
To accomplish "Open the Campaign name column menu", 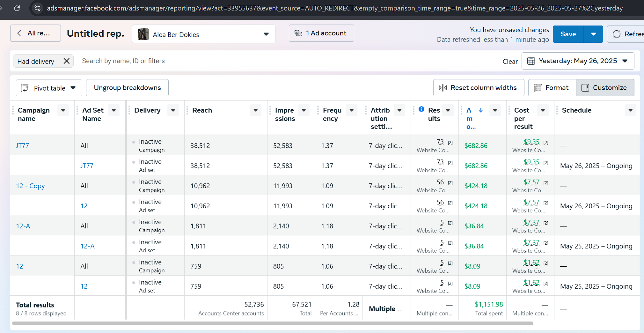I will pyautogui.click(x=63, y=110).
